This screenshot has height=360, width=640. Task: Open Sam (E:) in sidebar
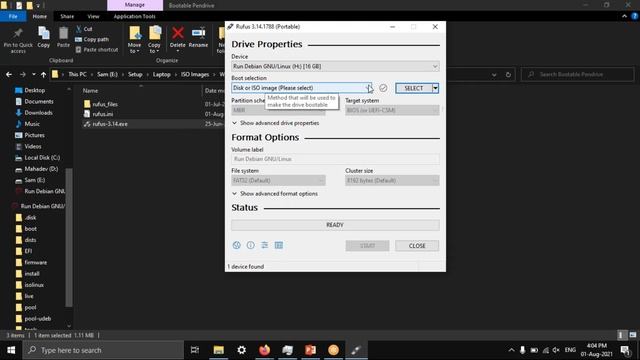pyautogui.click(x=35, y=180)
